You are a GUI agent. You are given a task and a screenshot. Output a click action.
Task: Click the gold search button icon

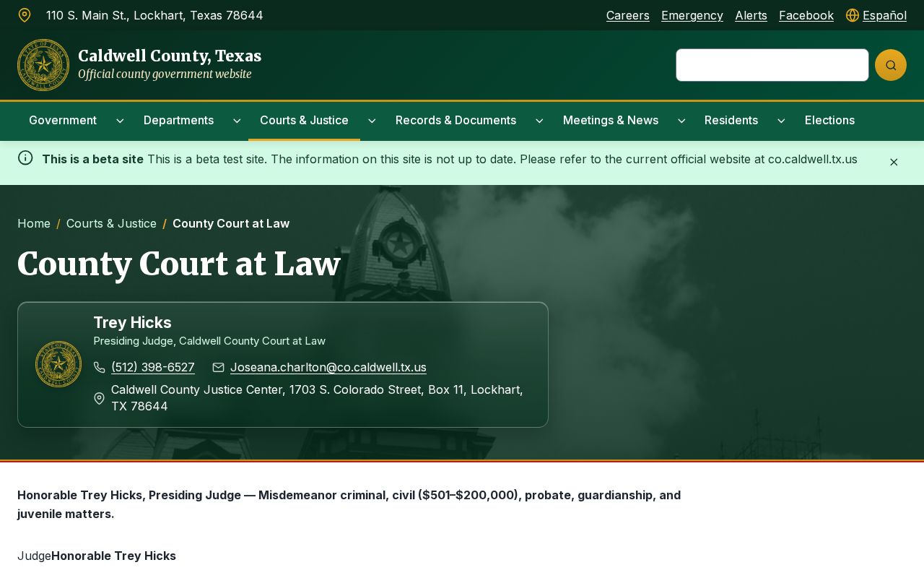pos(891,65)
